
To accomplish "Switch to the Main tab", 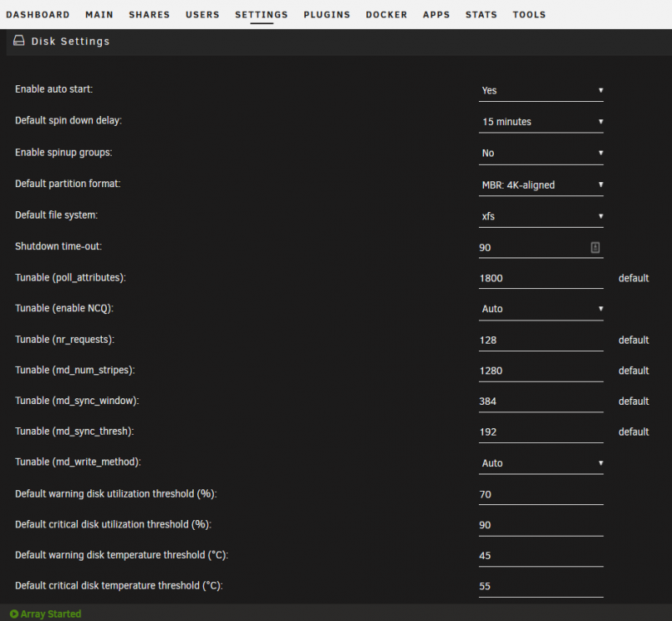I will pyautogui.click(x=99, y=15).
